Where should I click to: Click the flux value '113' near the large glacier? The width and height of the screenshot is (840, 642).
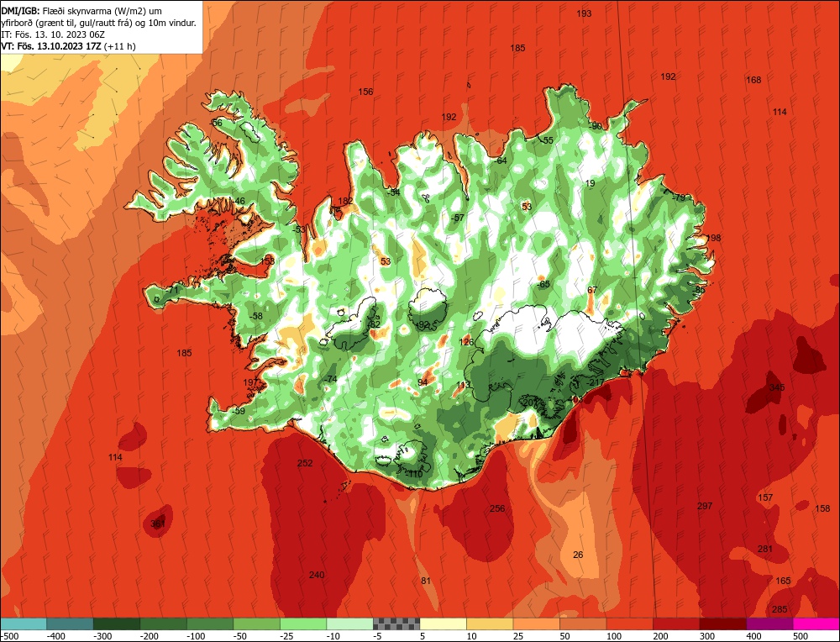click(x=464, y=385)
